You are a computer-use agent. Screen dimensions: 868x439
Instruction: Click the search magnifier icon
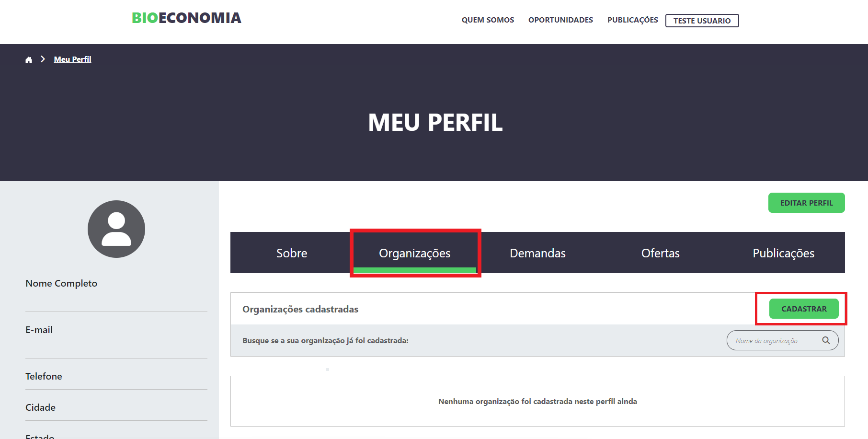pos(826,340)
